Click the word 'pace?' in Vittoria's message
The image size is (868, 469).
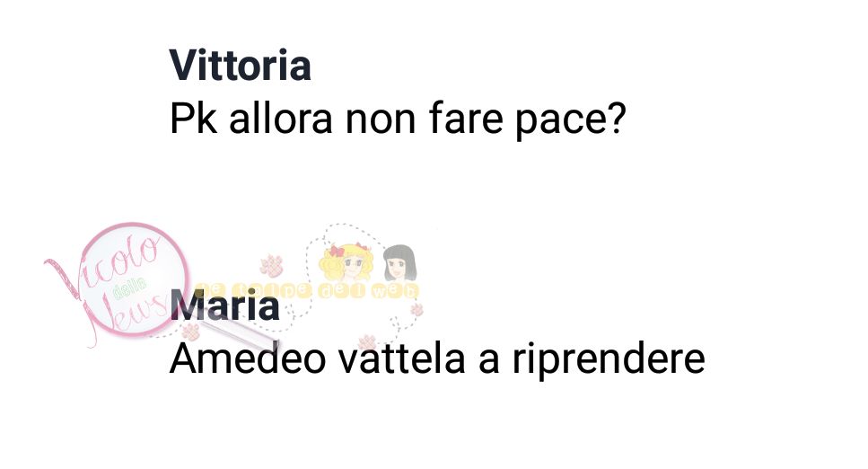coord(571,120)
